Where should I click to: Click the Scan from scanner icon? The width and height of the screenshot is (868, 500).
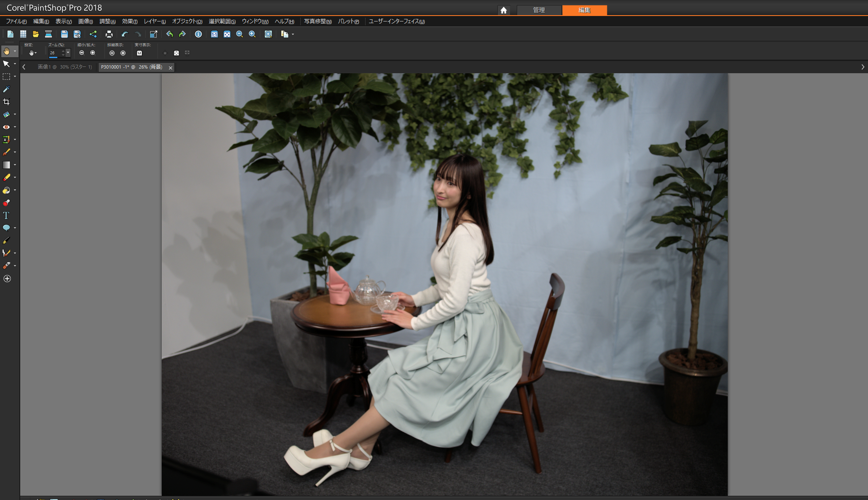click(48, 34)
